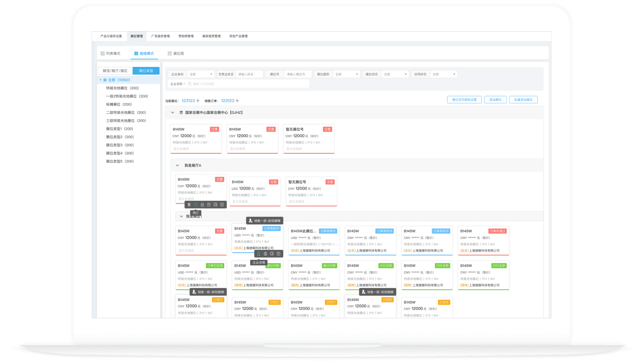The height and width of the screenshot is (363, 644).
Task: Open the 展位状态 dropdown
Action: 395,74
